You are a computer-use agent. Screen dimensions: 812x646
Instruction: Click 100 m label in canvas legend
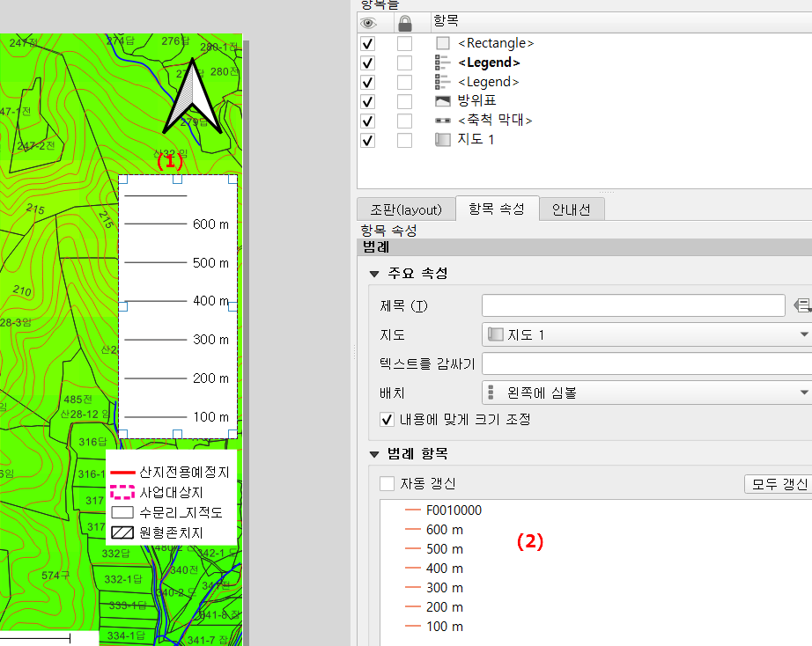pos(210,416)
